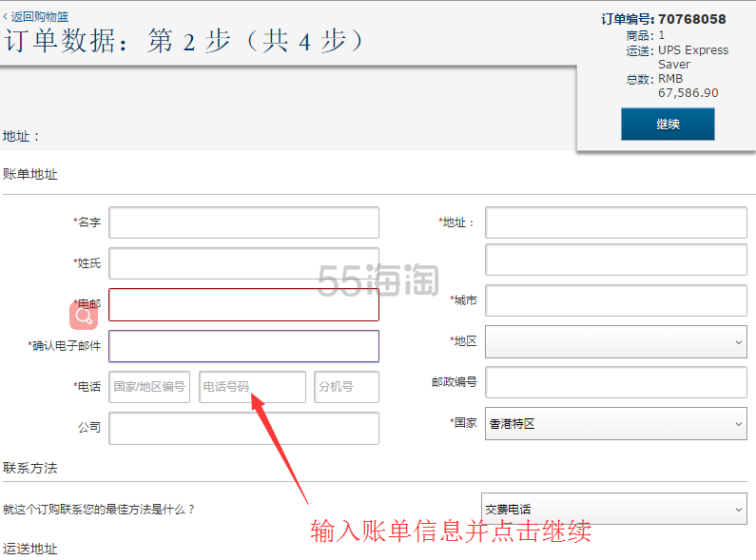Screen dimensions: 756x560
Task: Focus the 电邮 email input field
Action: pos(243,305)
